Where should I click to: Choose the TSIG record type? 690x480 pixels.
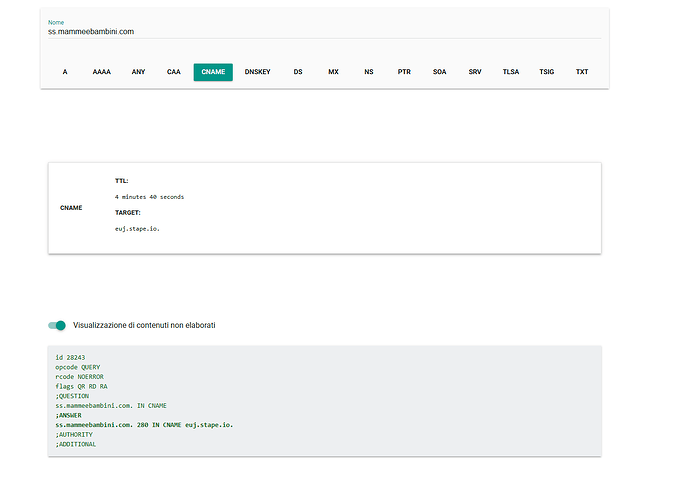point(546,72)
